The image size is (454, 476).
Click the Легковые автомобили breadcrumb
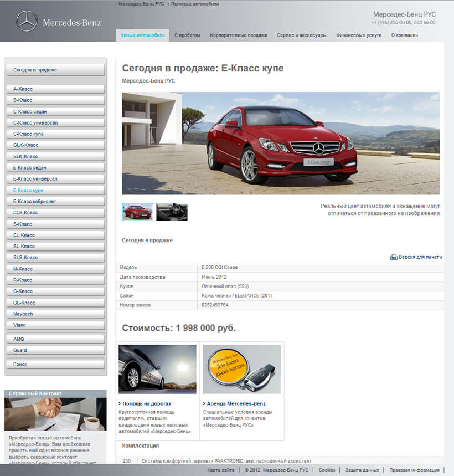(x=195, y=4)
